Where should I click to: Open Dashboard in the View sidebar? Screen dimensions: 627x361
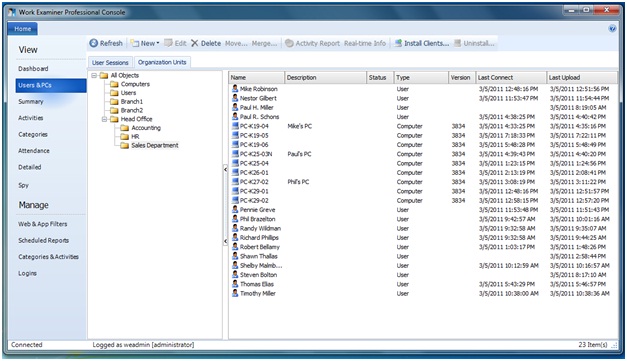click(x=33, y=69)
